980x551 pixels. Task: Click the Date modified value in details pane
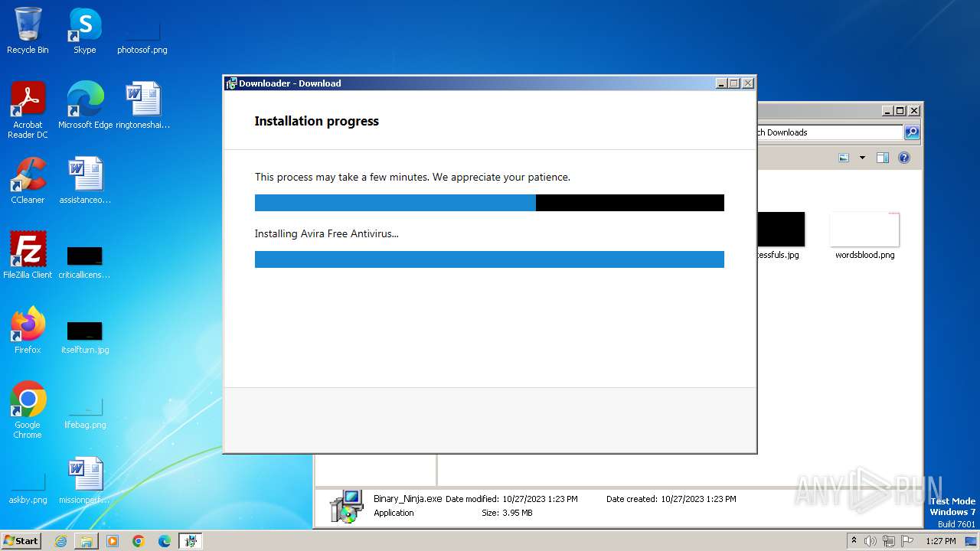tap(540, 498)
